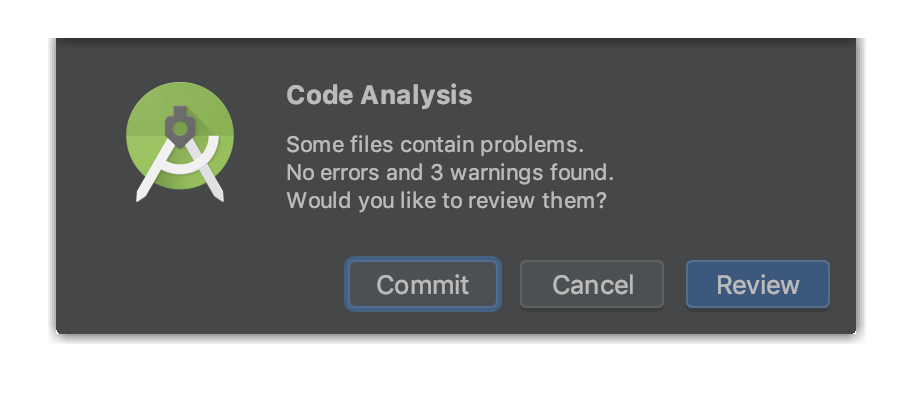Click the Android Studio compass logo icon
Viewport: 912px width, 398px height.
(x=180, y=141)
